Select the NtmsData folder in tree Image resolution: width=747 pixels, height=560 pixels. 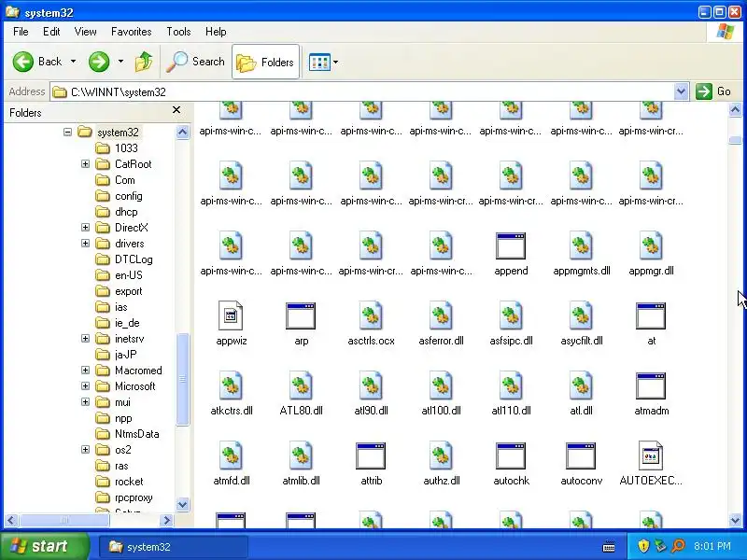pyautogui.click(x=127, y=434)
